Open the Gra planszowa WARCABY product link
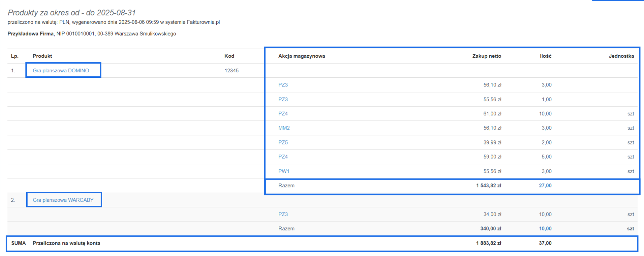Viewport: 644px width, 256px height. [x=63, y=200]
